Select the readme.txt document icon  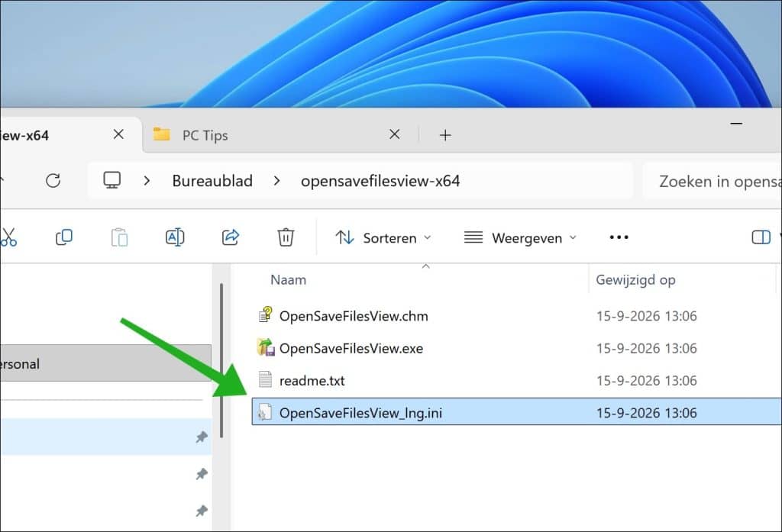coord(265,380)
